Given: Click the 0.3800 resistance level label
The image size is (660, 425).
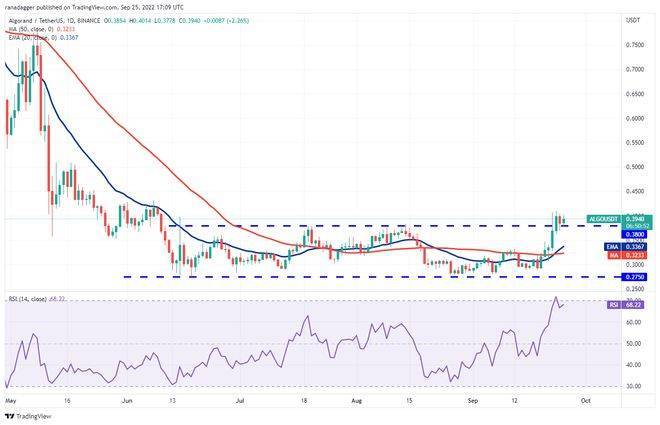Looking at the screenshot, I should (x=605, y=234).
